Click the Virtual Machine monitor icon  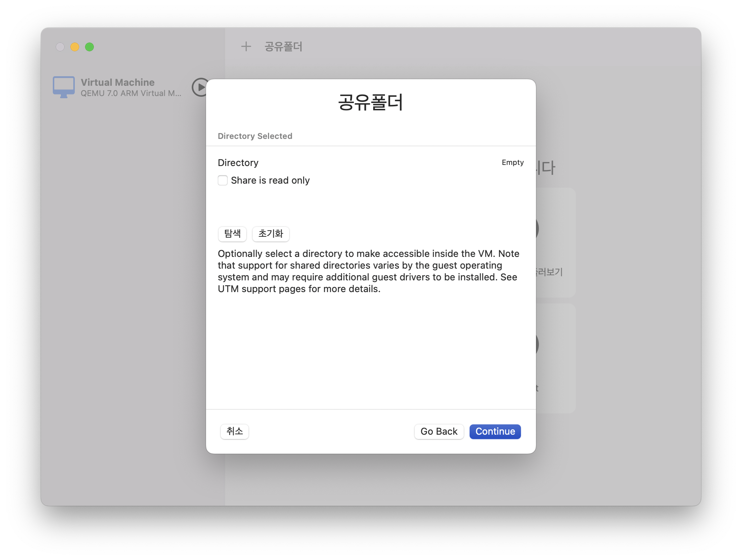pyautogui.click(x=64, y=87)
